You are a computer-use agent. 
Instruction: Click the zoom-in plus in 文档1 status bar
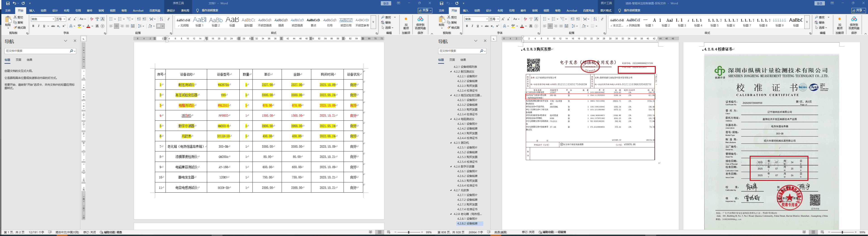click(422, 232)
